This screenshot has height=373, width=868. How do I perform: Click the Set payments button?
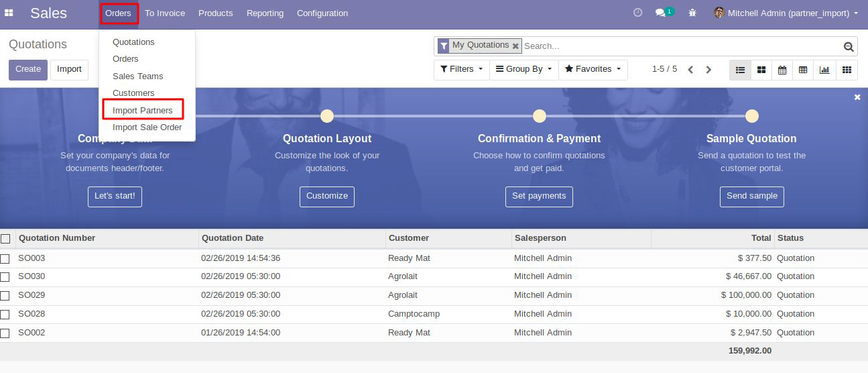(x=539, y=196)
